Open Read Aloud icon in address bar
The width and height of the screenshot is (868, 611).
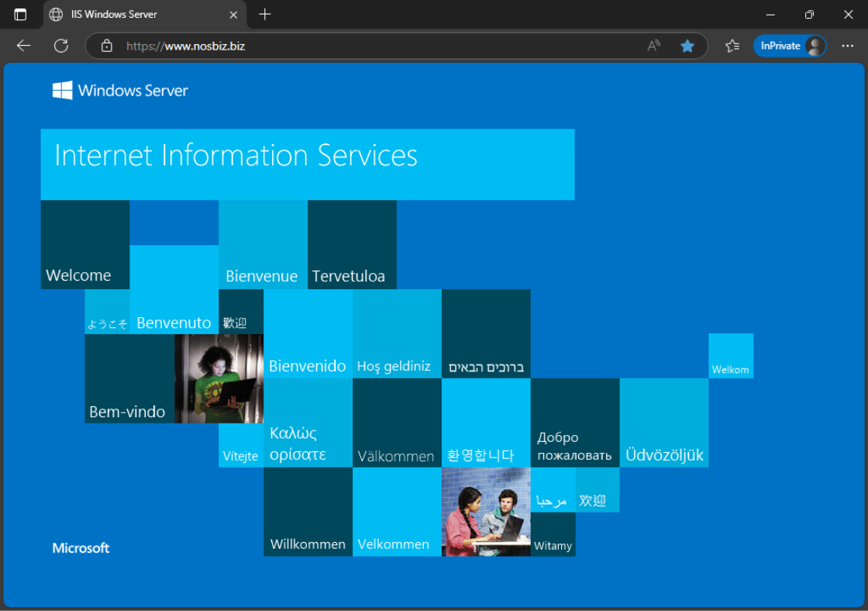pyautogui.click(x=654, y=46)
